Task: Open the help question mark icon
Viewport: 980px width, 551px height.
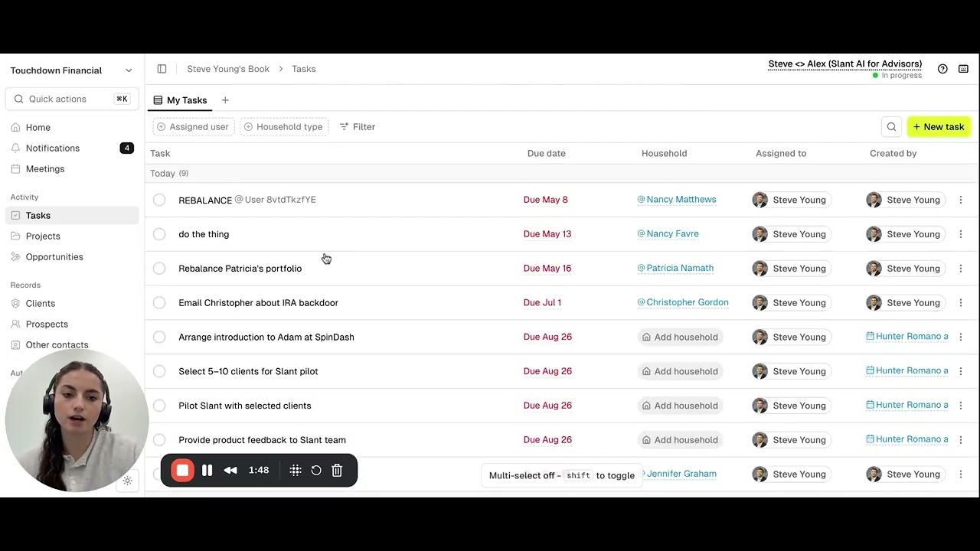Action: 942,69
